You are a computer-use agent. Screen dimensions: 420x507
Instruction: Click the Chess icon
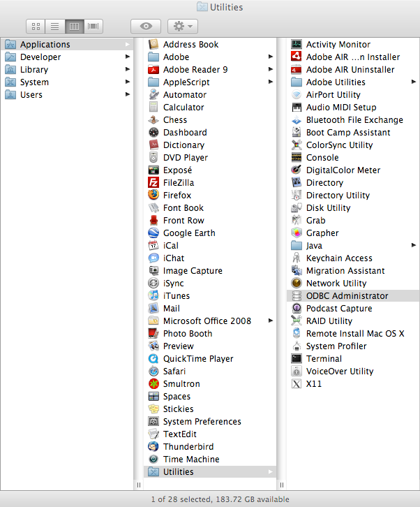pos(153,119)
